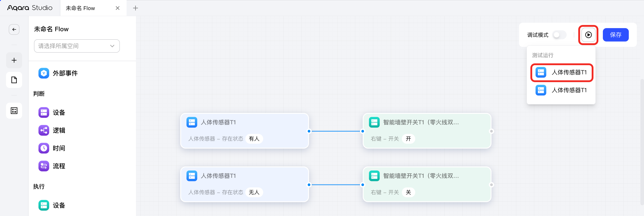The image size is (644, 216).
Task: Add a new tab with plus button
Action: point(135,8)
